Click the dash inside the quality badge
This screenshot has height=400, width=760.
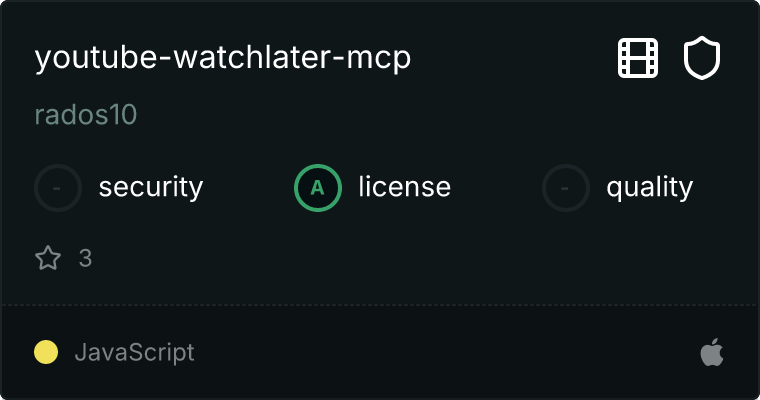coord(564,188)
